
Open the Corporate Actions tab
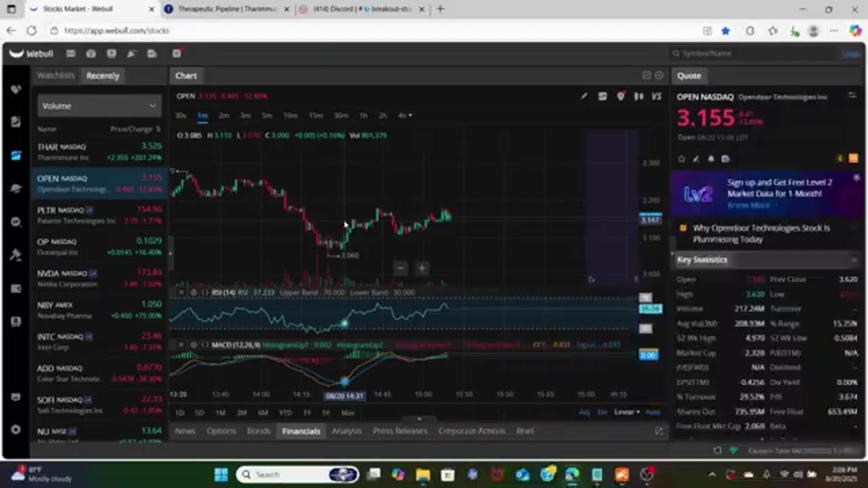point(471,431)
